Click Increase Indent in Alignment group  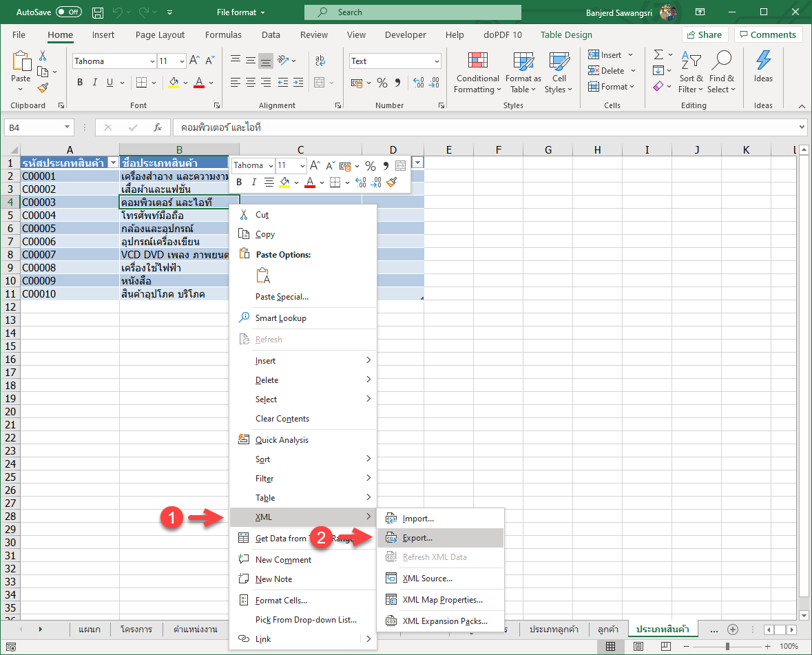coord(298,83)
